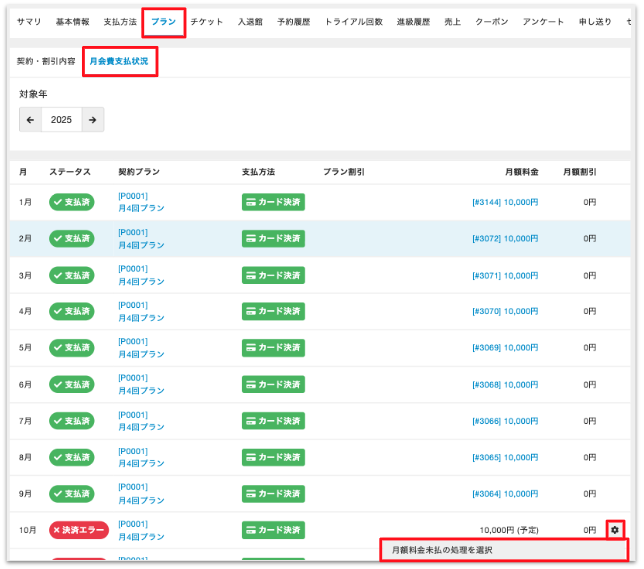The height and width of the screenshot is (569, 644).
Task: Advance to next year with right arrow
Action: click(92, 120)
